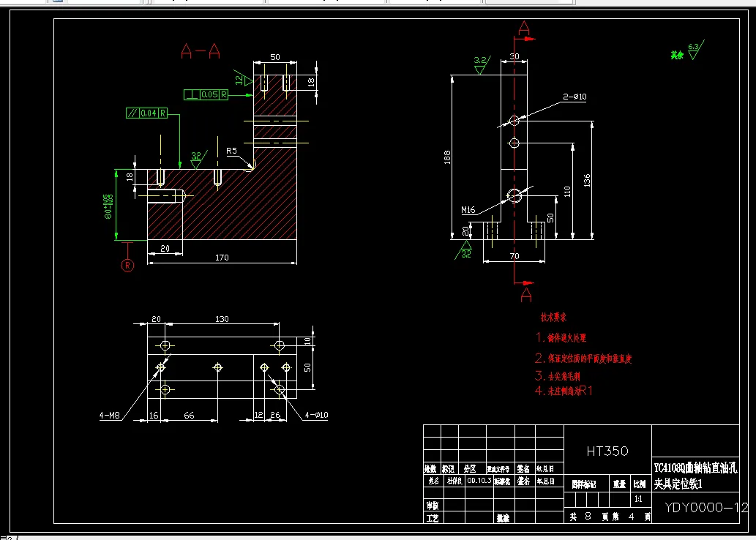Click the 0.04 parallelism tolerance frame
Image resolution: width=756 pixels, height=540 pixels.
tap(146, 113)
